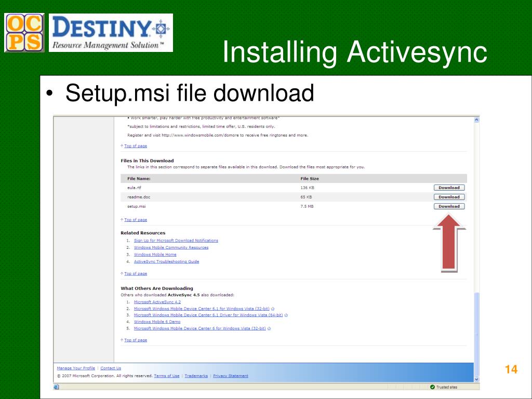Click the Files in This Download heading
532x399 pixels.
(147, 161)
